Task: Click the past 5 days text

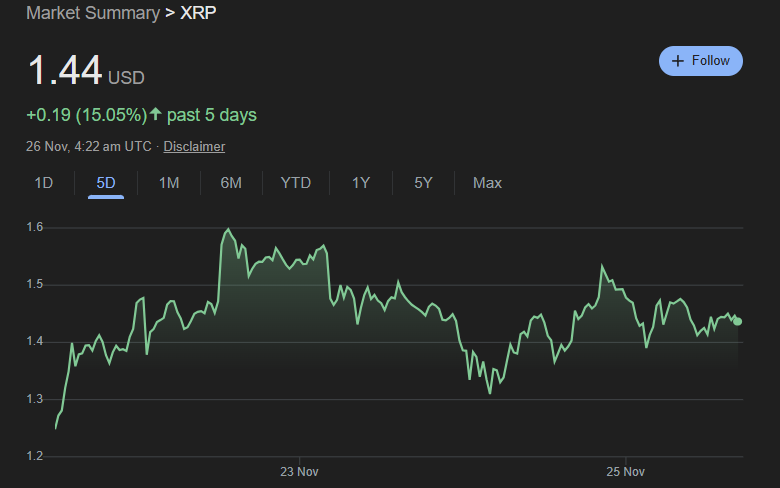Action: click(x=212, y=115)
